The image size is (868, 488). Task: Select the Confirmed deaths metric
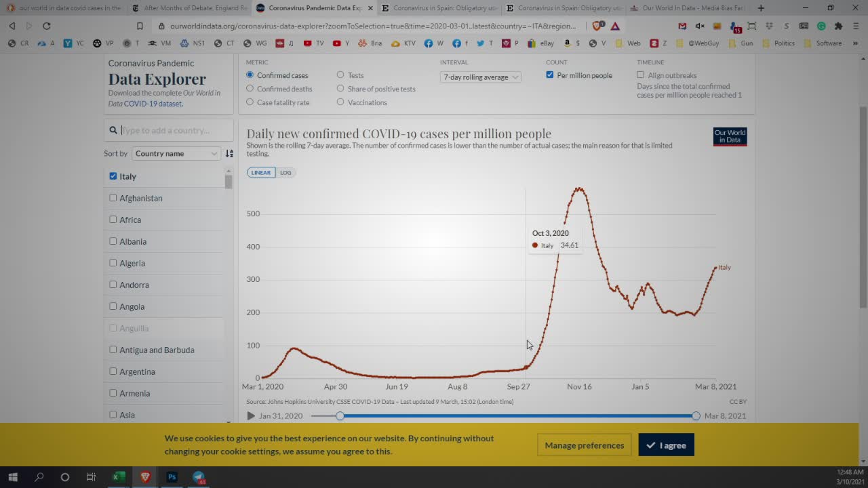279,89
